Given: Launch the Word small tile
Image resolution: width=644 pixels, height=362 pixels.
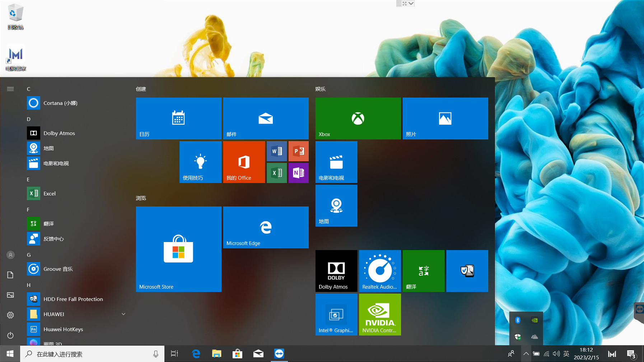Looking at the screenshot, I should tap(277, 151).
